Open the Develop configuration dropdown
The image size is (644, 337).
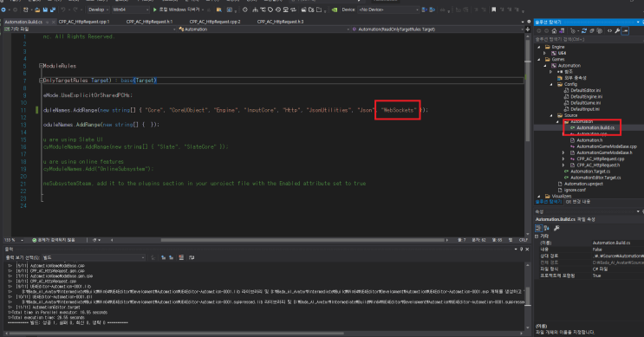pos(98,10)
